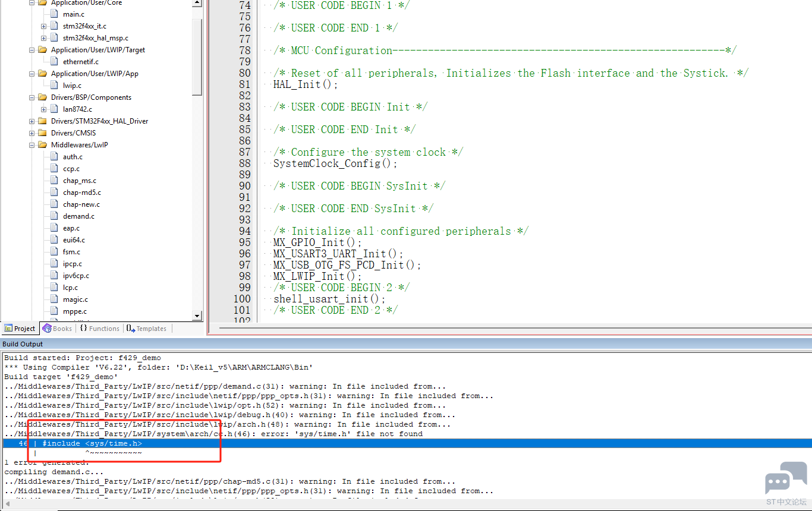
Task: Click the MX_GPIO_Init(); code line
Action: point(317,242)
